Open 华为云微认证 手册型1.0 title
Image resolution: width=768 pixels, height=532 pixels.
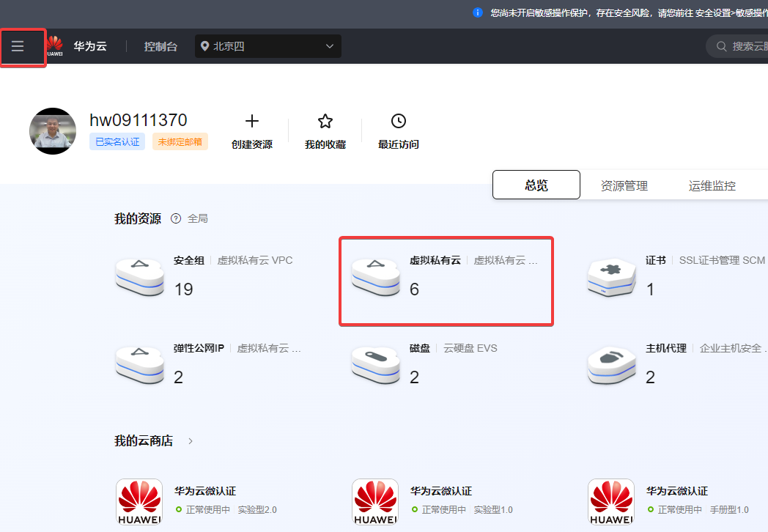pyautogui.click(x=677, y=491)
